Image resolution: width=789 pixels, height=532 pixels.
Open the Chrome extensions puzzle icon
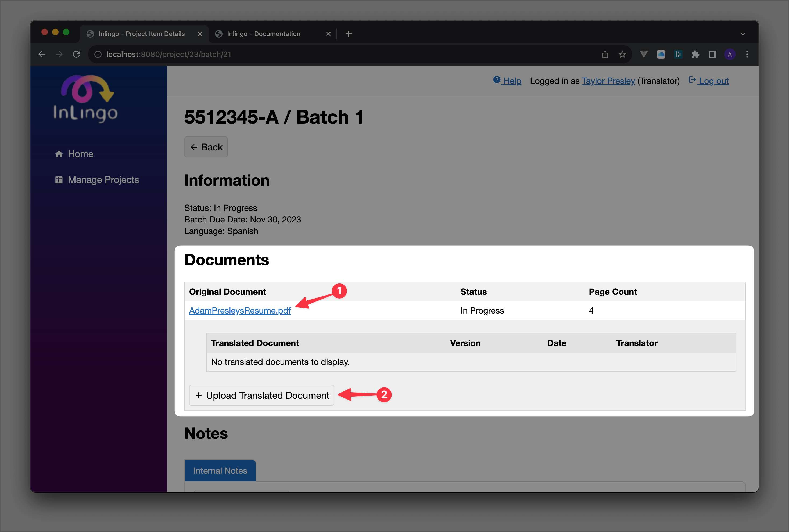[695, 54]
